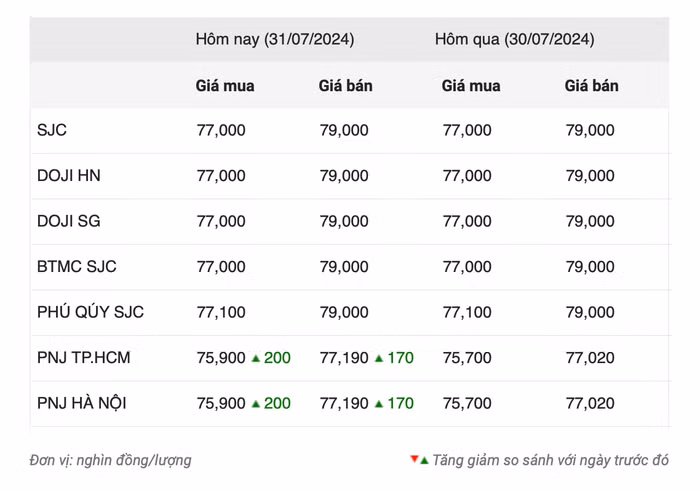Click PNJ HÀ NỘI increase value 200
The width and height of the screenshot is (700, 490).
click(277, 403)
